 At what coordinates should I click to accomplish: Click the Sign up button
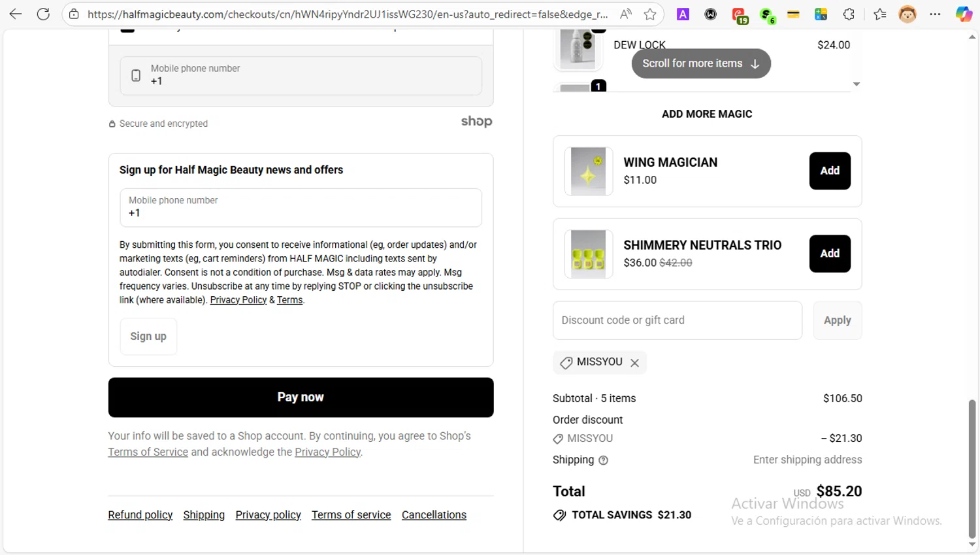tap(148, 337)
